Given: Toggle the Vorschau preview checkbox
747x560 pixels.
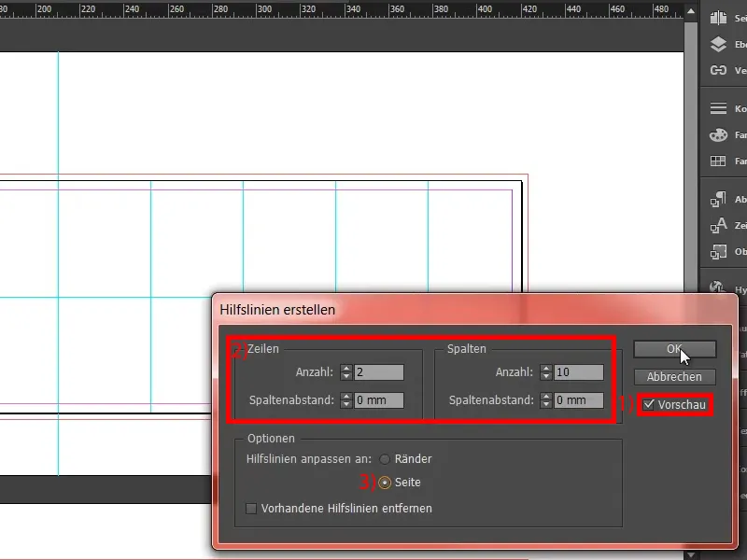Looking at the screenshot, I should [x=648, y=405].
